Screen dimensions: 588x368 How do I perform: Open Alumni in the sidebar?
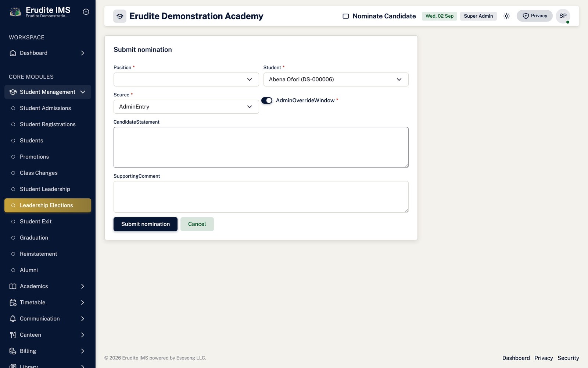coord(48,270)
